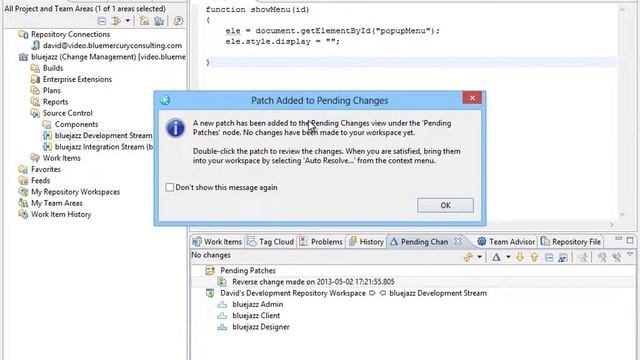Click the team areas icon left of help
Screen dimensions: 640x360
159,21
